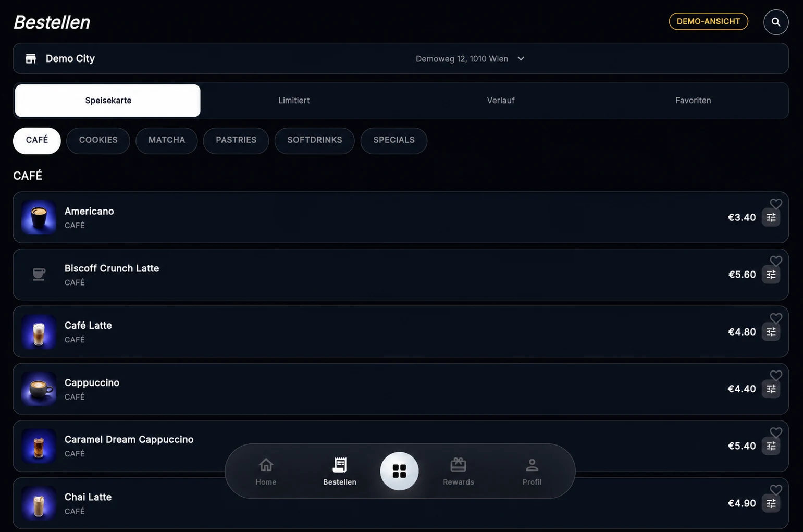Select the CAFÉ category chip
The height and width of the screenshot is (532, 803).
coord(37,140)
